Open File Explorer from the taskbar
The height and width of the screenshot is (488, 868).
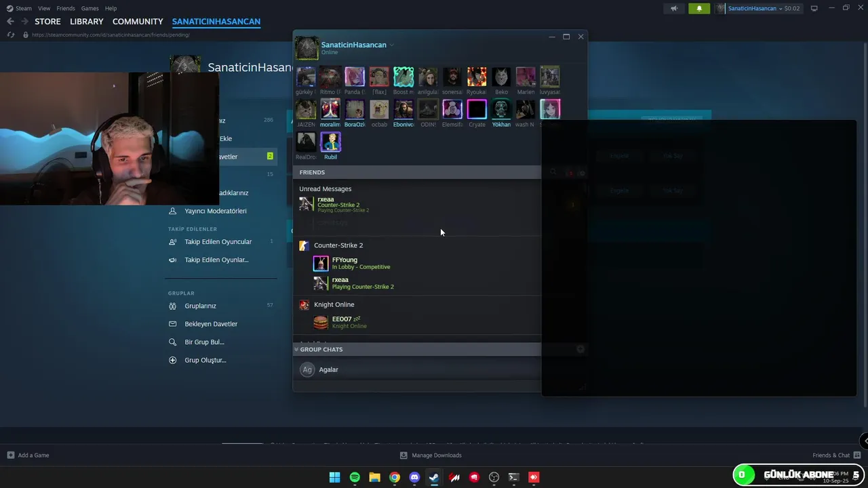[374, 477]
